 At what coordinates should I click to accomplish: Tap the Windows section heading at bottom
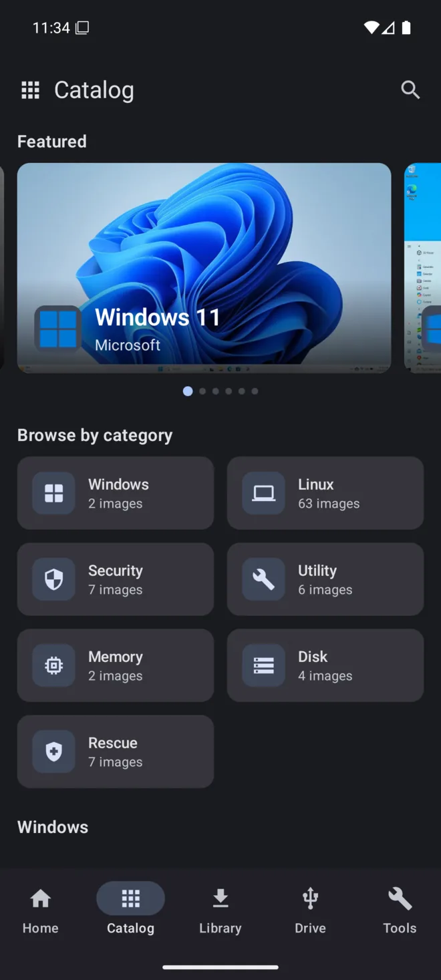pyautogui.click(x=53, y=827)
